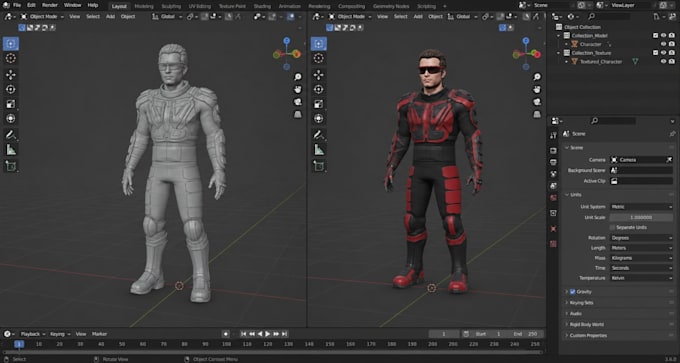Select the Add Cube tool in left viewport toolbar
680x363 pixels.
click(11, 166)
